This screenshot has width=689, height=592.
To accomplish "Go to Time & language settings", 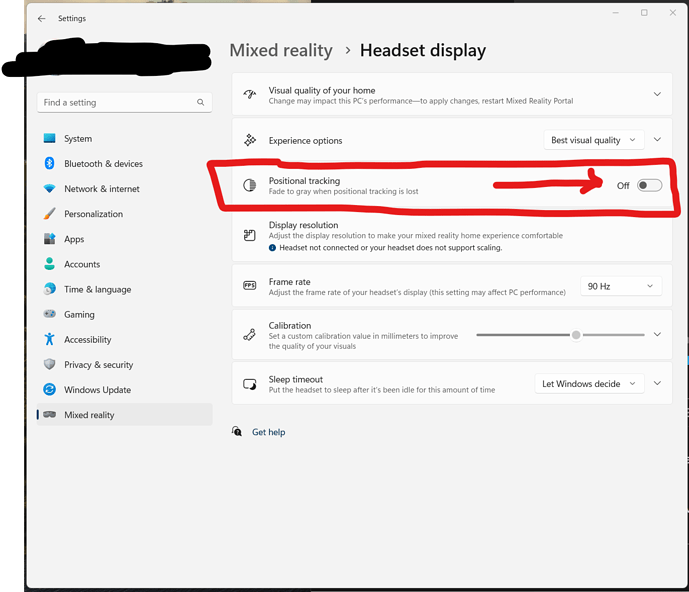I will tap(97, 290).
